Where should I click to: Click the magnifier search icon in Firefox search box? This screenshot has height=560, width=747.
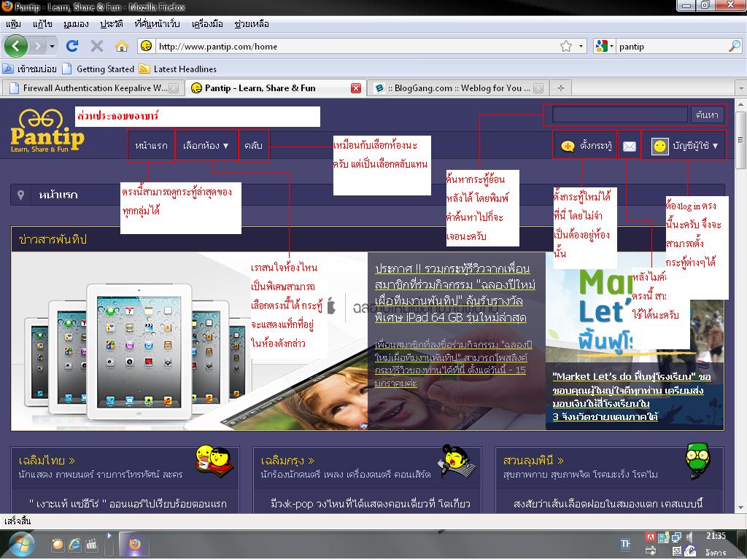point(734,46)
